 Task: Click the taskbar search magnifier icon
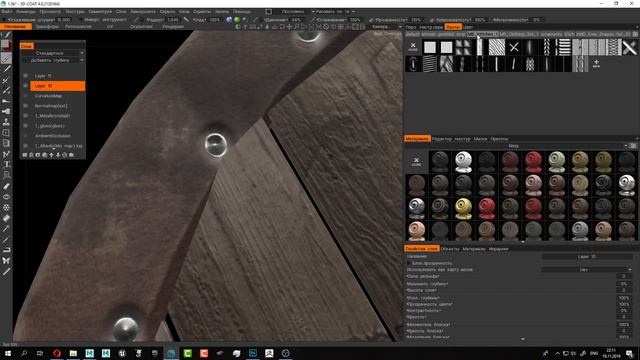(24, 353)
